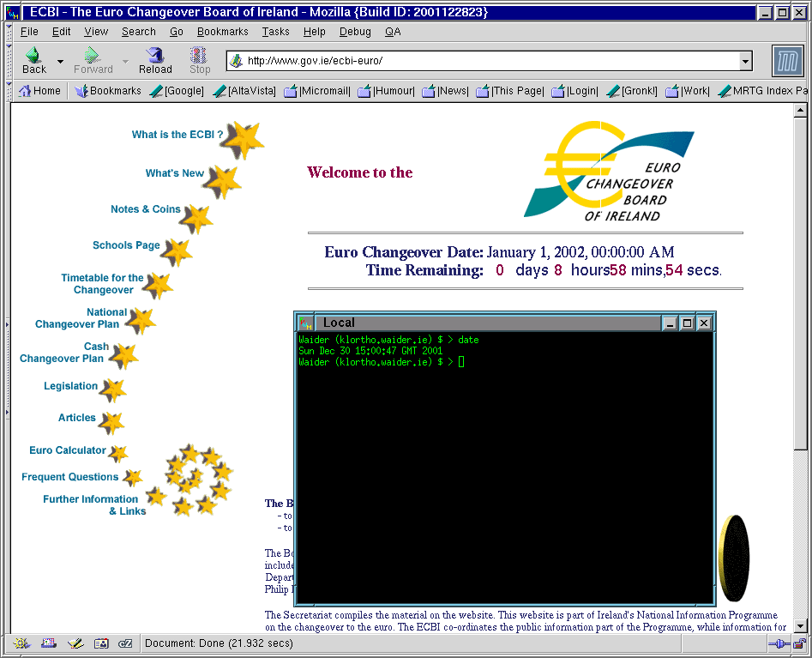The image size is (812, 658).
Task: Open the Home toolbar shortcut
Action: [x=39, y=91]
